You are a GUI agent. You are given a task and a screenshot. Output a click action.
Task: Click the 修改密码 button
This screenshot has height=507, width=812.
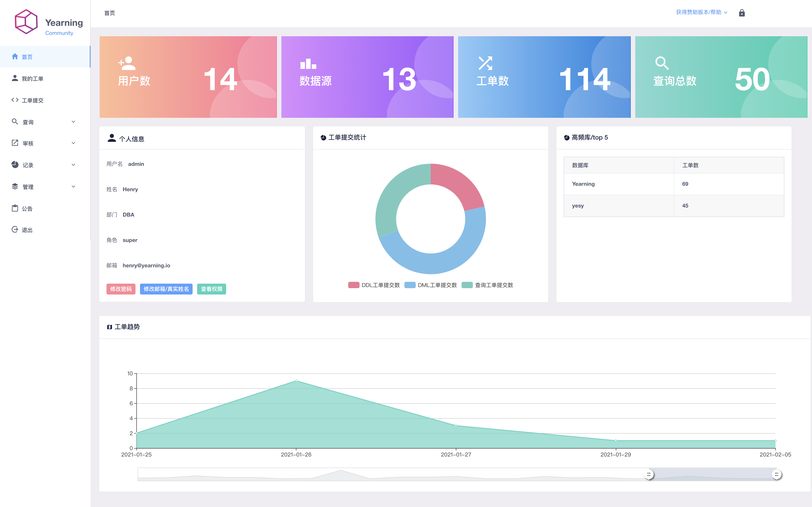(121, 289)
